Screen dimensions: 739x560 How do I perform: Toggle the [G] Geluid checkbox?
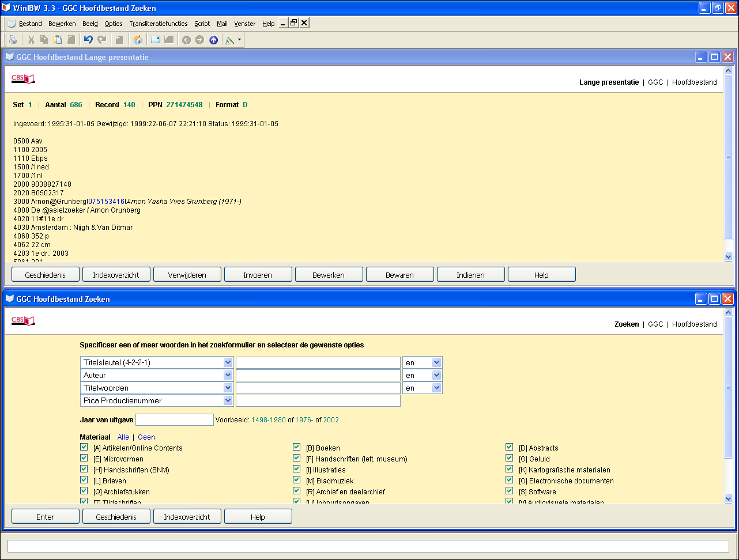point(510,458)
